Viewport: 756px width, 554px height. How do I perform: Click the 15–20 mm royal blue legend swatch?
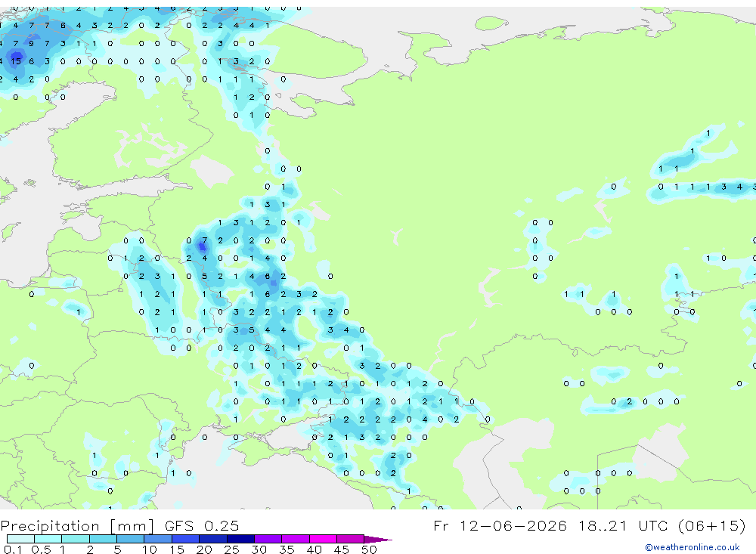(x=185, y=539)
